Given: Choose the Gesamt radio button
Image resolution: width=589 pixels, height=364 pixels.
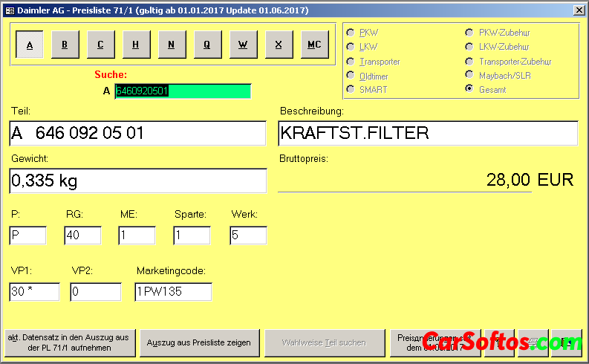Looking at the screenshot, I should pos(469,89).
